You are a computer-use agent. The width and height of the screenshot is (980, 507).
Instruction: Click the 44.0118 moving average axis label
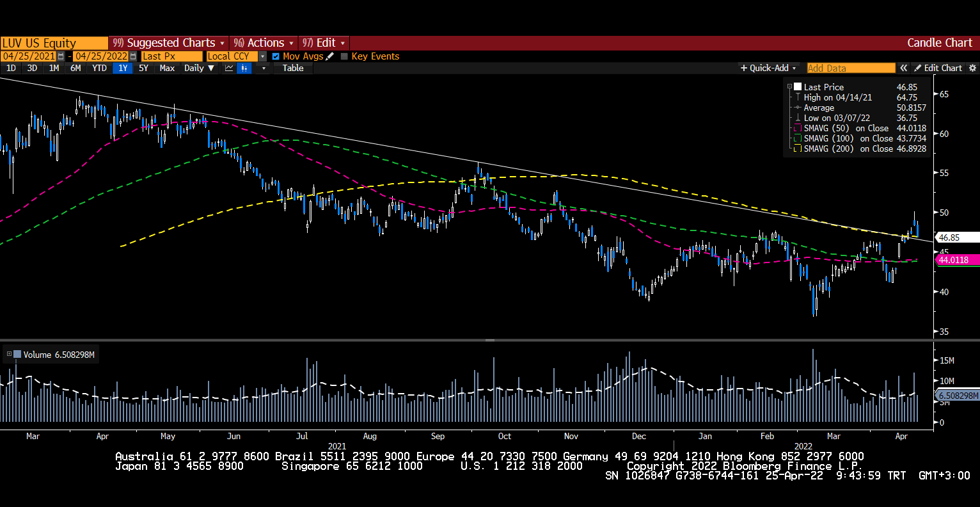(x=957, y=260)
